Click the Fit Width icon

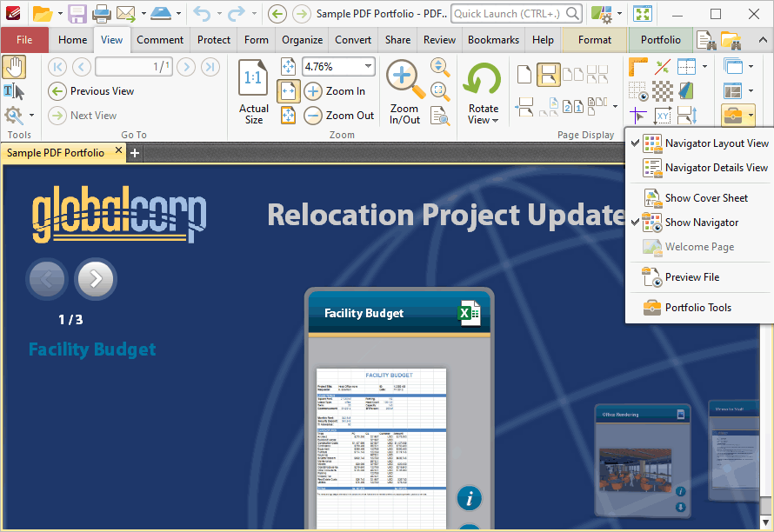click(288, 91)
